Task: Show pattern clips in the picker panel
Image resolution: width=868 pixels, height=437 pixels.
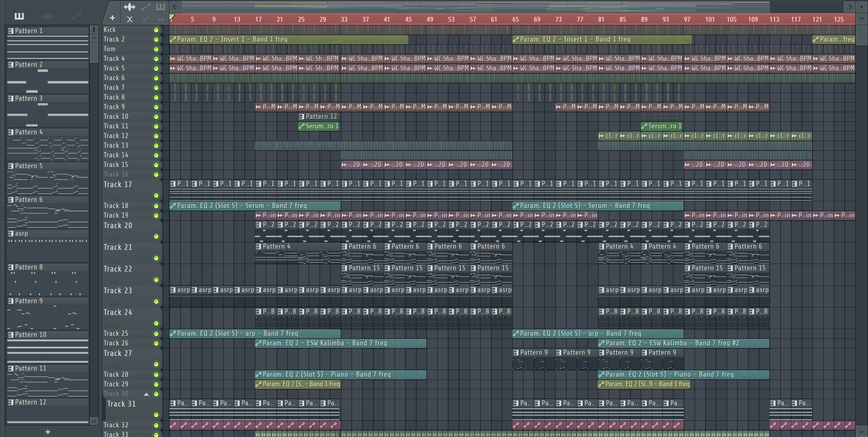Action: (x=19, y=16)
